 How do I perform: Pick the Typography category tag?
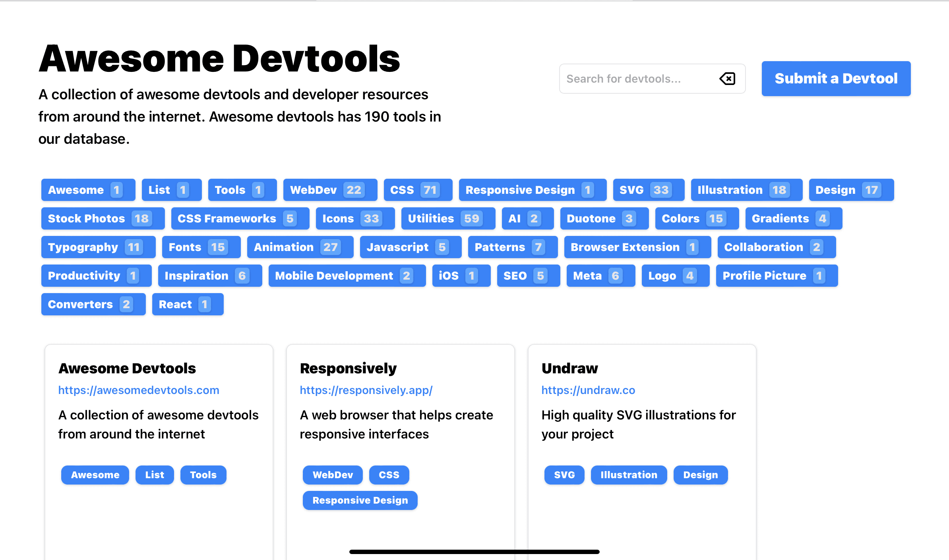pos(99,247)
